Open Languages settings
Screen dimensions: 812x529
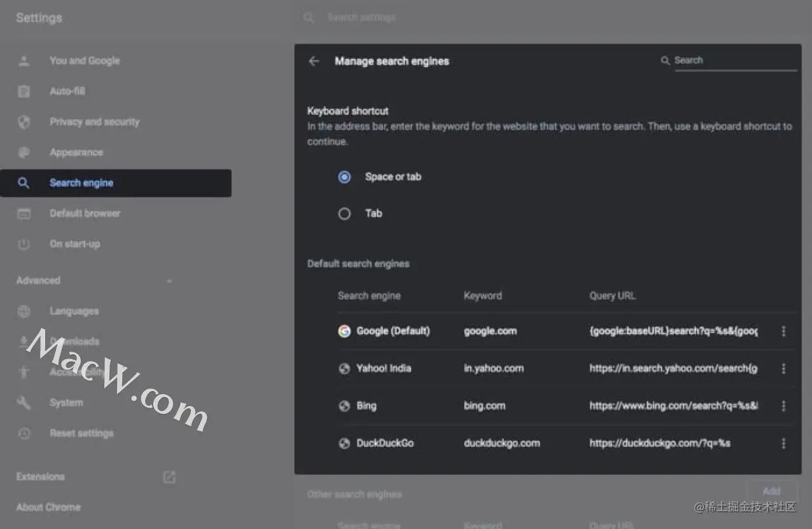(x=74, y=312)
